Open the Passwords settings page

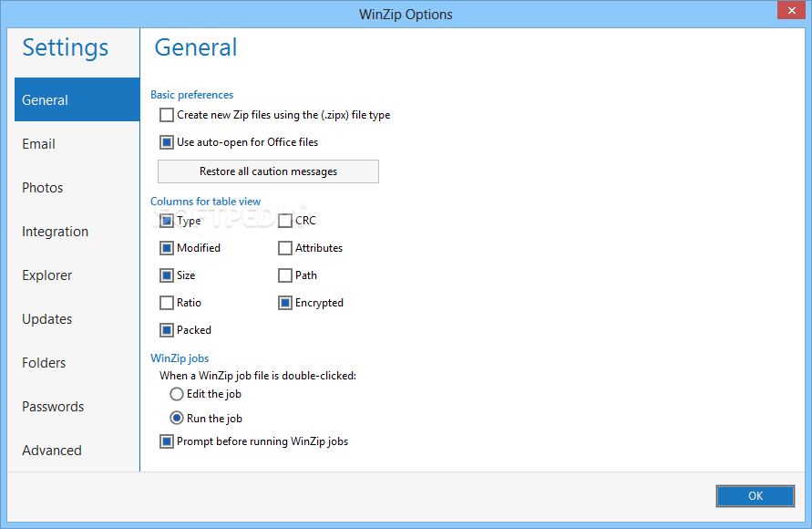pos(77,407)
